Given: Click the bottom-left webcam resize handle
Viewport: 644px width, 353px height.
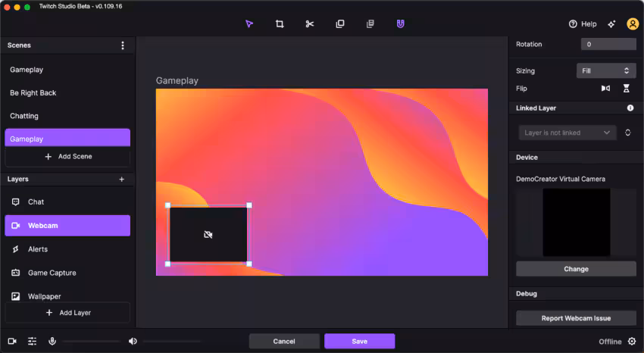Looking at the screenshot, I should pos(167,264).
